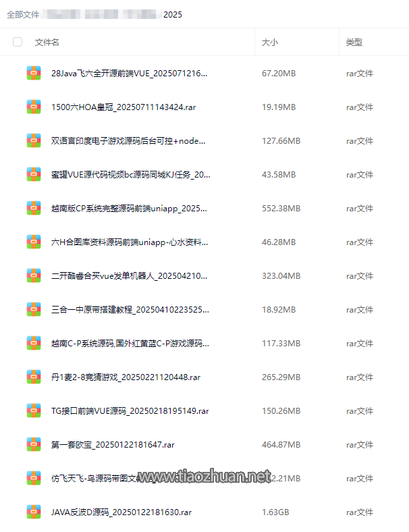Click rar icon beside 第一套欧宝 file
409x532 pixels.
click(x=34, y=444)
